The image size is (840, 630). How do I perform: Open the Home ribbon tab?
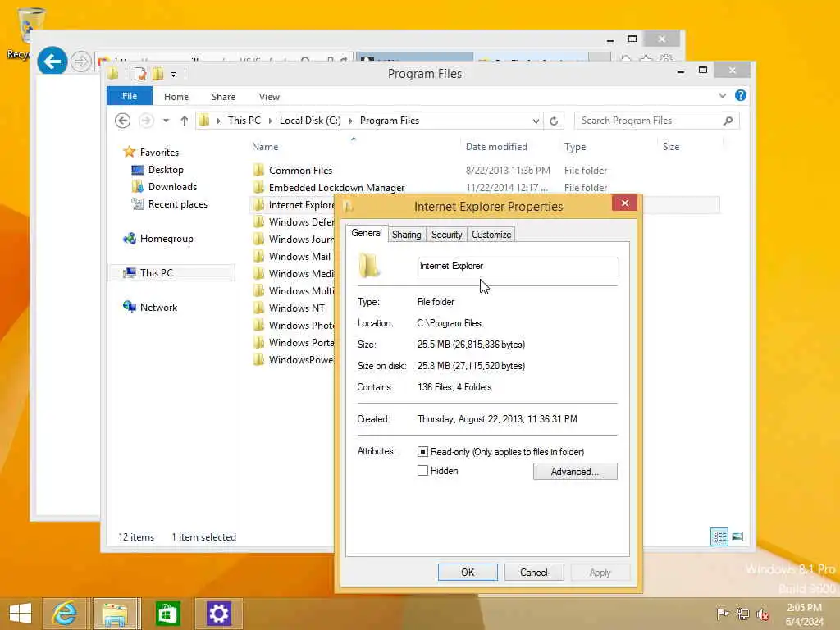coord(176,97)
